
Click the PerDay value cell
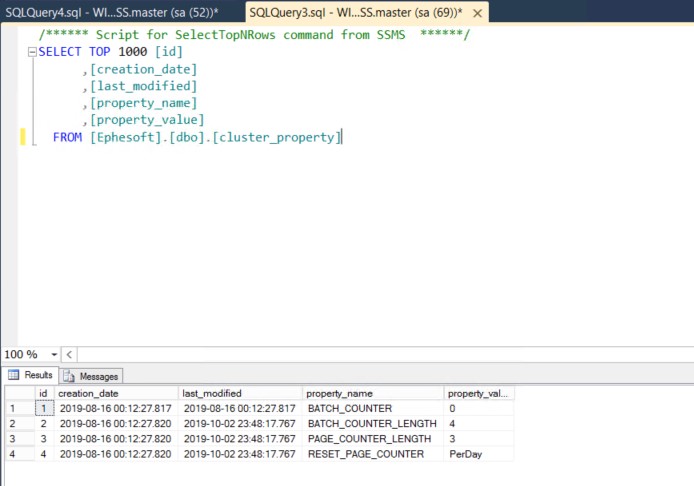(479, 454)
